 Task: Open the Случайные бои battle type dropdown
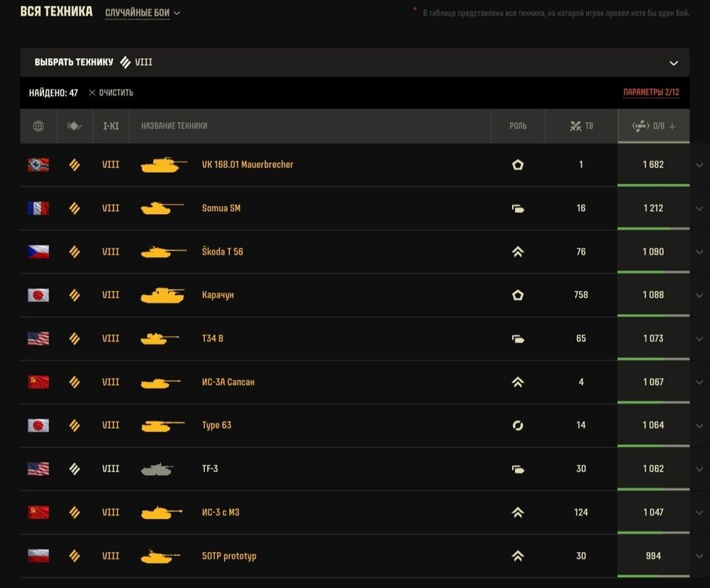point(142,13)
